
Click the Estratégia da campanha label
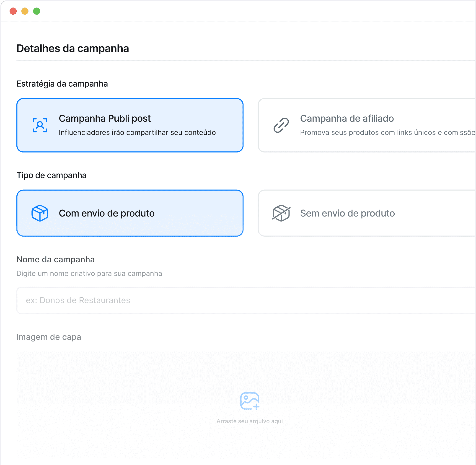click(x=62, y=84)
